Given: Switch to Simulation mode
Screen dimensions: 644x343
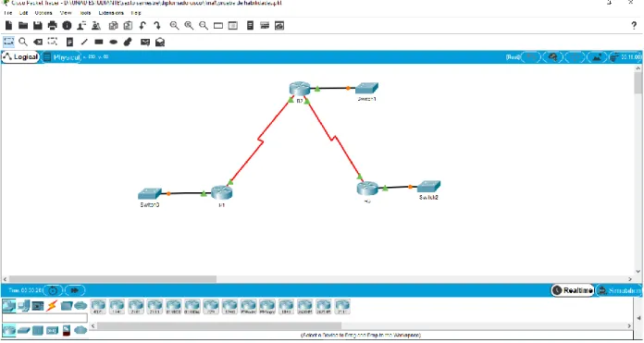Looking at the screenshot, I should pyautogui.click(x=619, y=290).
